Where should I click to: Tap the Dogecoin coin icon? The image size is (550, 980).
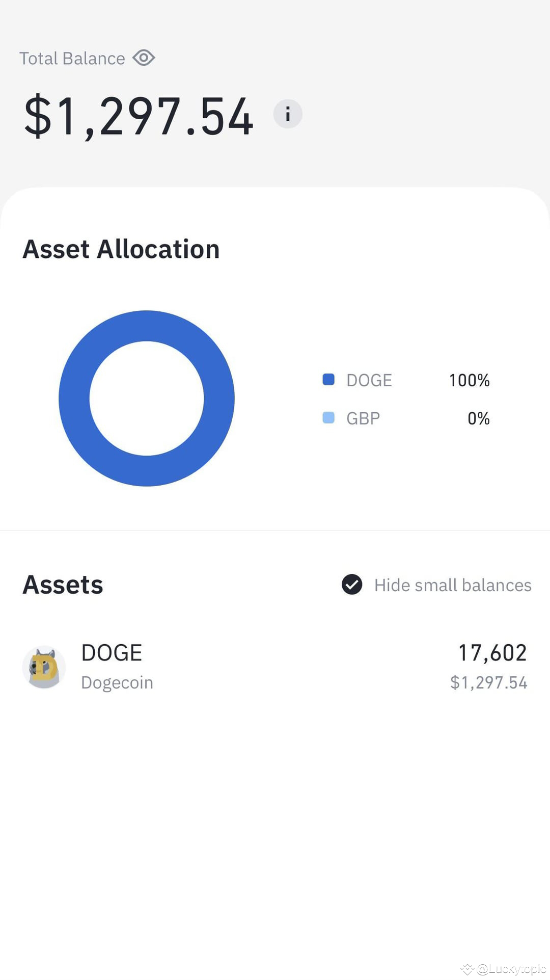[x=44, y=667]
